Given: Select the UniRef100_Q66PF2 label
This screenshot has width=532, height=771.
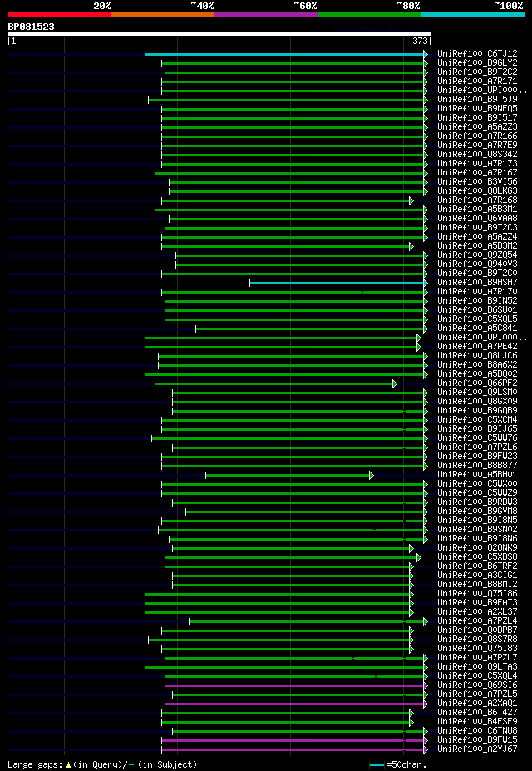Looking at the screenshot, I should tap(477, 384).
